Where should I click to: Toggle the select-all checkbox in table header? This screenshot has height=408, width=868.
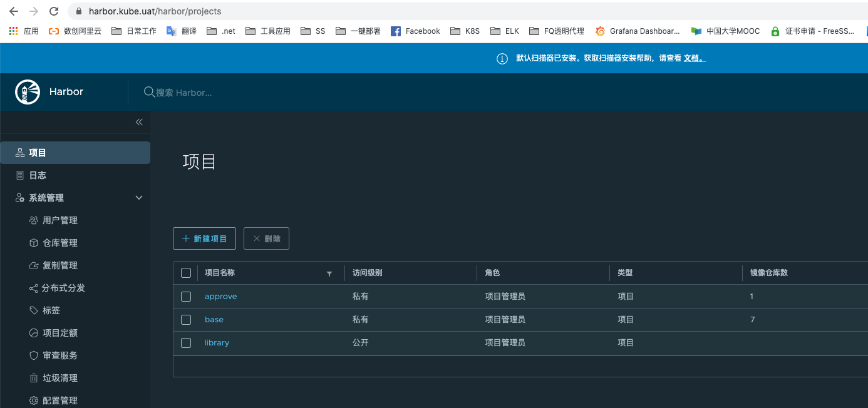point(186,273)
